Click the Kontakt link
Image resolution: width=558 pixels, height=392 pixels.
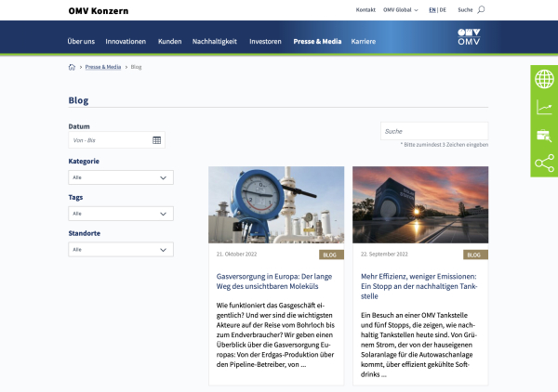point(365,10)
